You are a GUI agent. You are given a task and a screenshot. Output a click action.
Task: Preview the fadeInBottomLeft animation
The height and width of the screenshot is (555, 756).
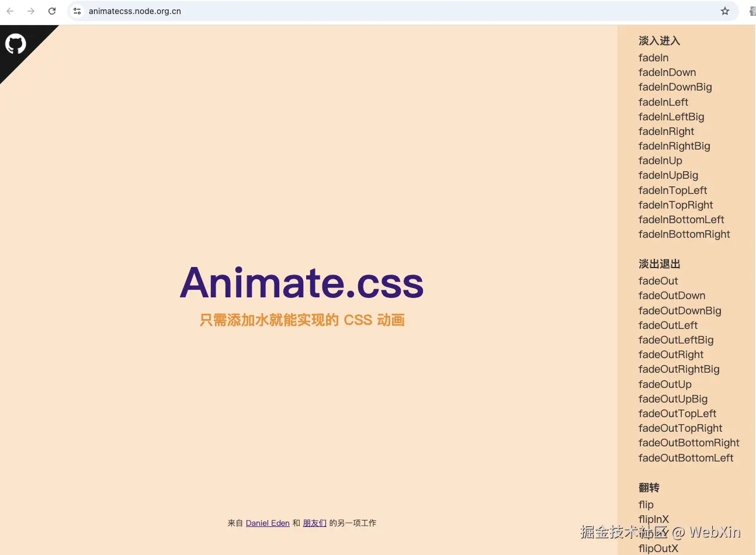pos(681,220)
